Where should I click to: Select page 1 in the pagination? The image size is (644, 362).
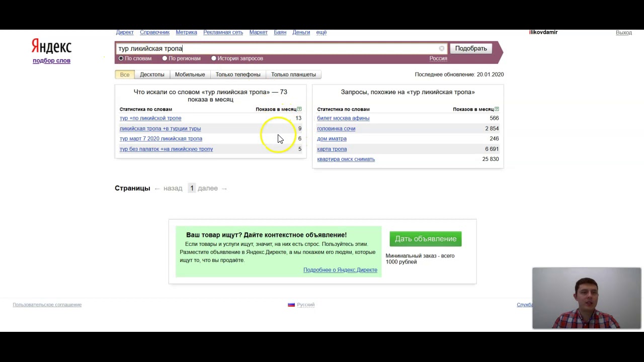pyautogui.click(x=192, y=188)
